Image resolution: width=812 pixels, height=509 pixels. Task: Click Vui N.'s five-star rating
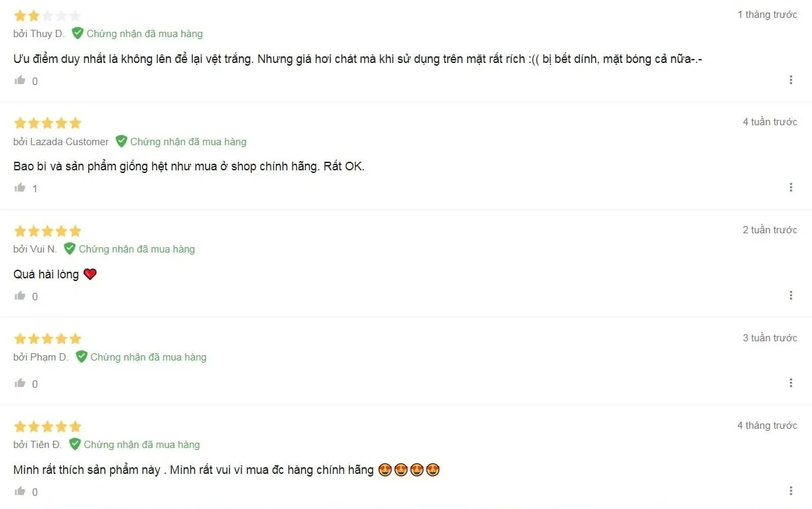47,231
